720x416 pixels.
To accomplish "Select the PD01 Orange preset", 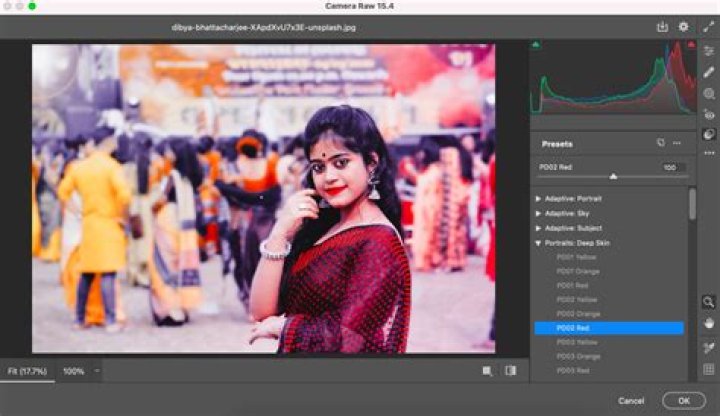I will [579, 271].
